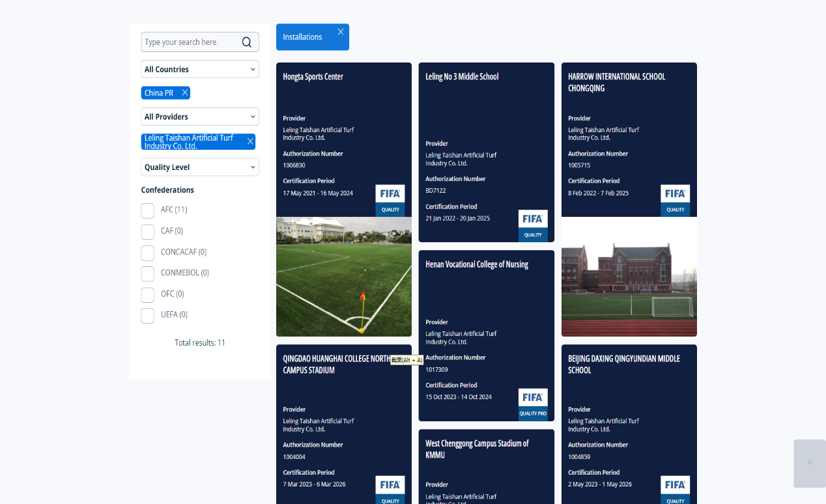Focus the search text input field
Image resolution: width=826 pixels, height=504 pixels.
[189, 42]
